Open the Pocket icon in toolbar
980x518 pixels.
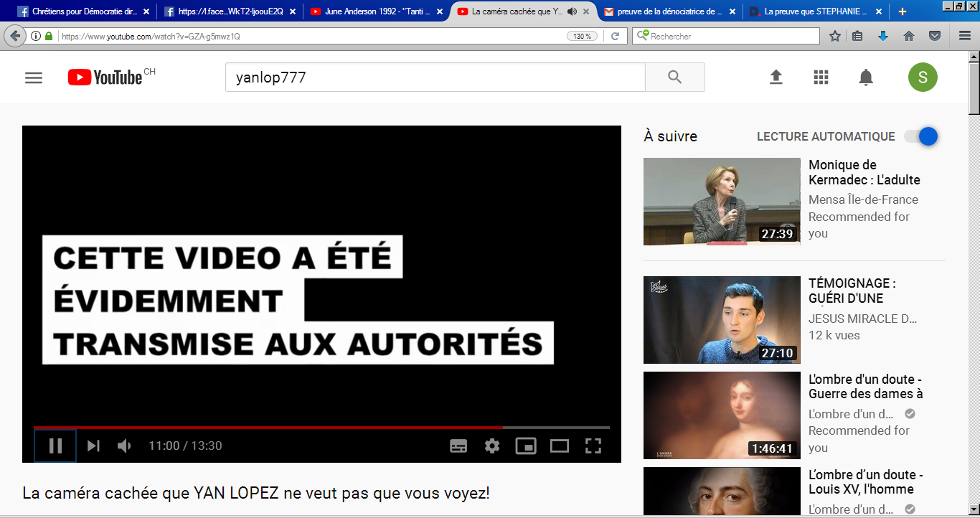pos(935,36)
